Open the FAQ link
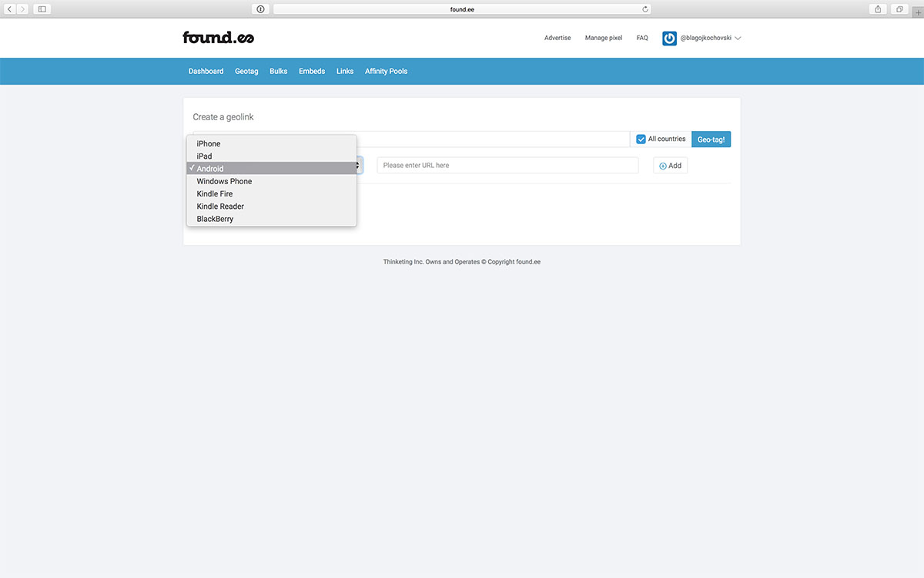924x578 pixels. pyautogui.click(x=642, y=38)
